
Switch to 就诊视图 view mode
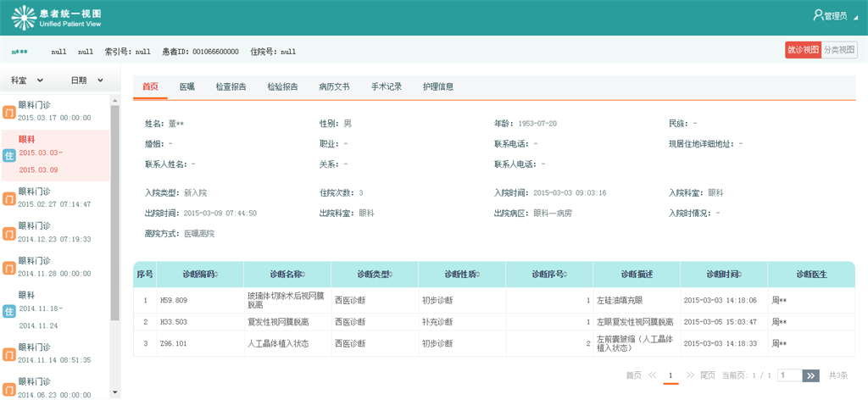[x=803, y=50]
